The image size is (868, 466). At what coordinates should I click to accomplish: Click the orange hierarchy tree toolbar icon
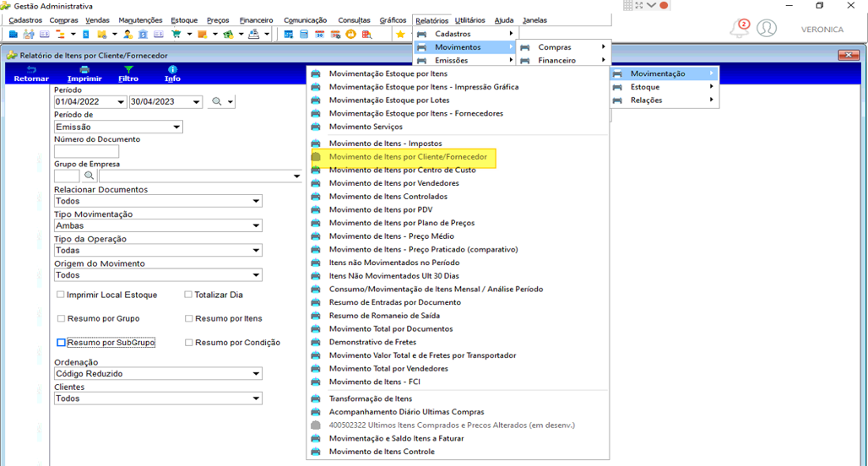click(x=60, y=35)
